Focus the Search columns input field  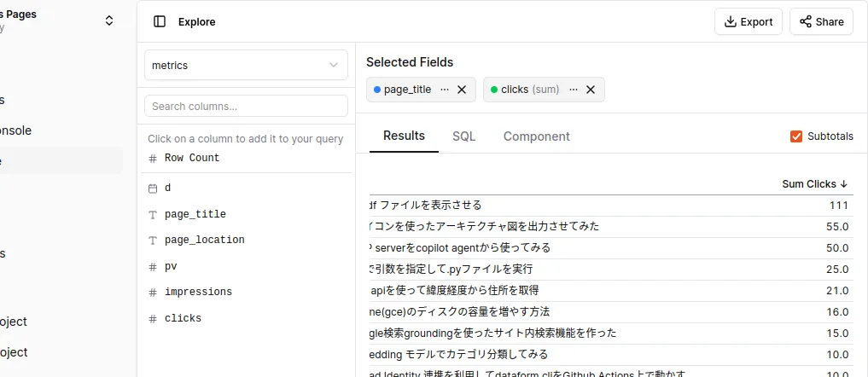tap(247, 106)
